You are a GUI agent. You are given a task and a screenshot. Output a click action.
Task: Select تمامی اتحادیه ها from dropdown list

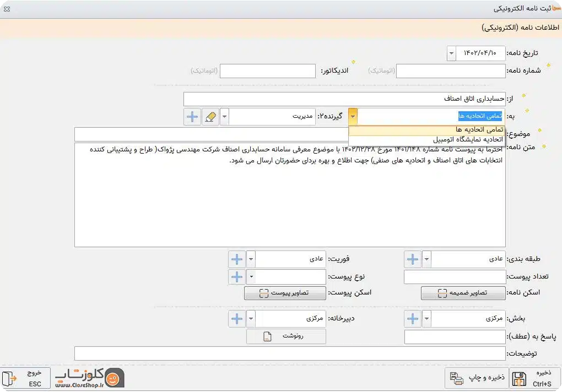[426, 130]
